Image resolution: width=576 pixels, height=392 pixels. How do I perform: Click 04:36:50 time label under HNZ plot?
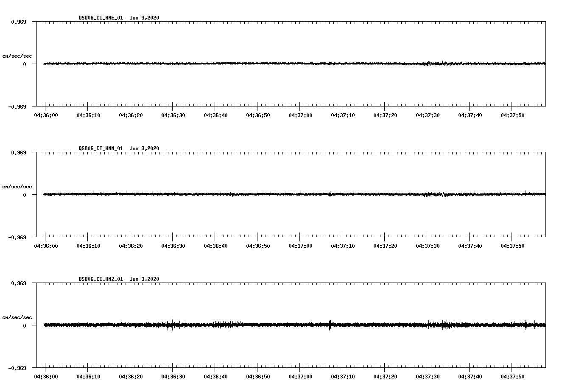258,377
